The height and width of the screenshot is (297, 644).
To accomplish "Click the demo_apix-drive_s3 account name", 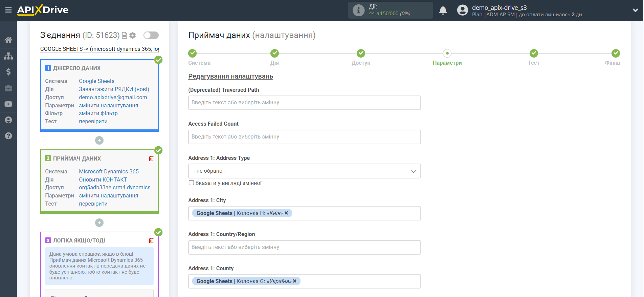I will pyautogui.click(x=499, y=7).
